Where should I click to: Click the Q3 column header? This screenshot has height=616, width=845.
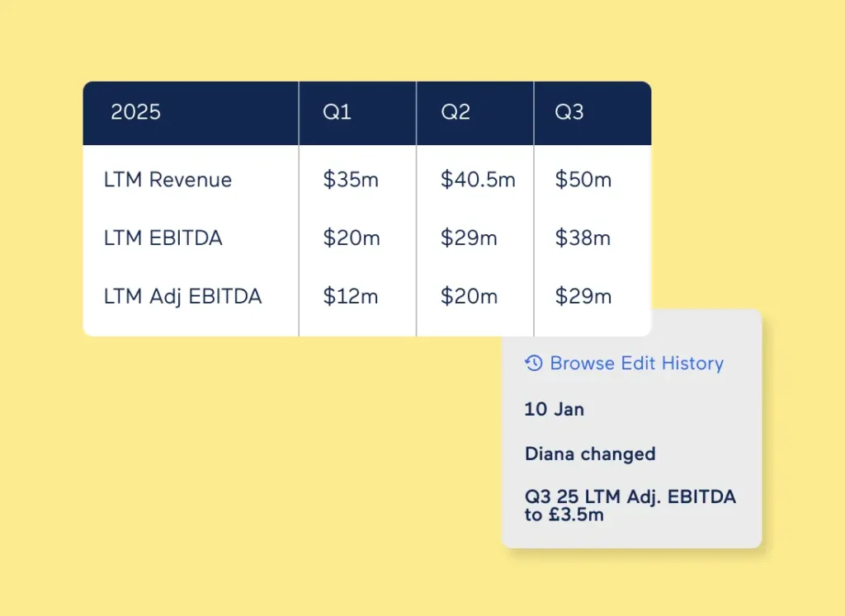pos(569,112)
